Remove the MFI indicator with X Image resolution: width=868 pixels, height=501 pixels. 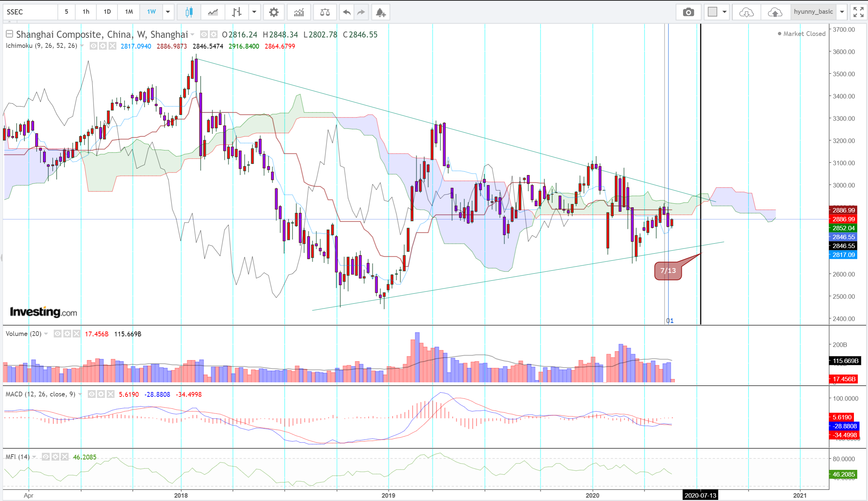click(x=65, y=457)
